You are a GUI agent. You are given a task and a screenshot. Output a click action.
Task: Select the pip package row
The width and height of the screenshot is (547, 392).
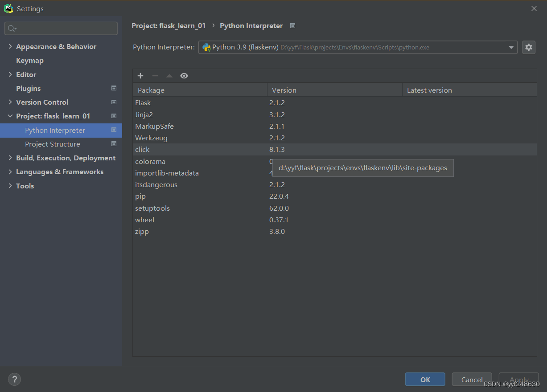(335, 196)
